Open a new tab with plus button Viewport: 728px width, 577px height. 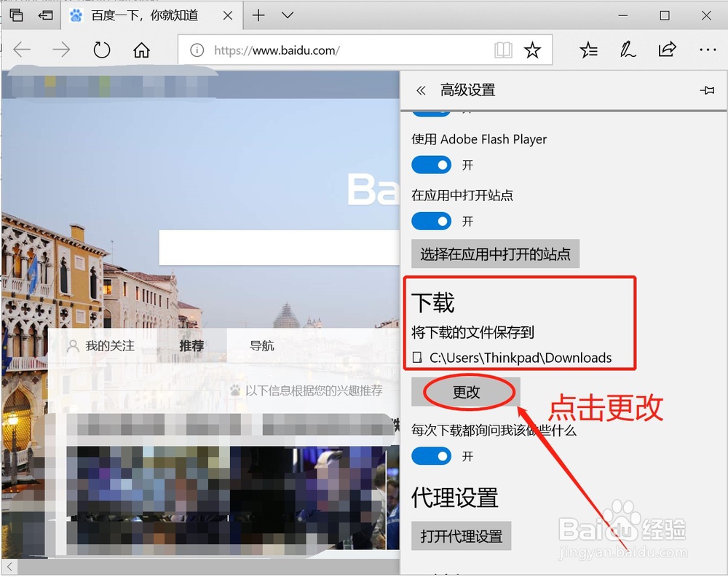(x=260, y=15)
